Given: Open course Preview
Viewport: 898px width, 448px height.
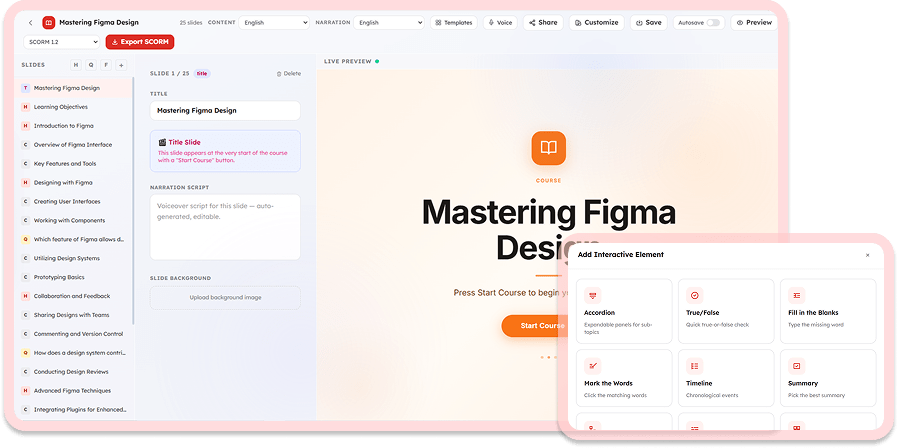Looking at the screenshot, I should click(754, 23).
